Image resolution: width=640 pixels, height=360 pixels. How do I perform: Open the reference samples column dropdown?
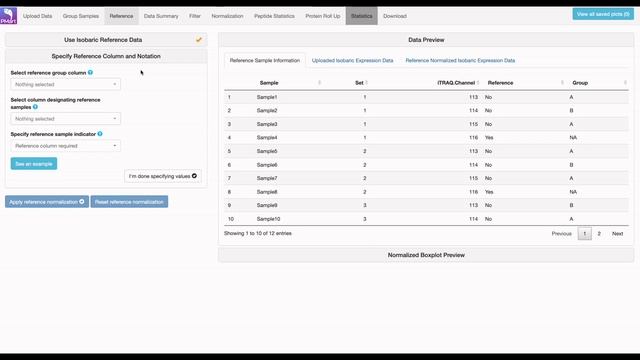[66, 119]
